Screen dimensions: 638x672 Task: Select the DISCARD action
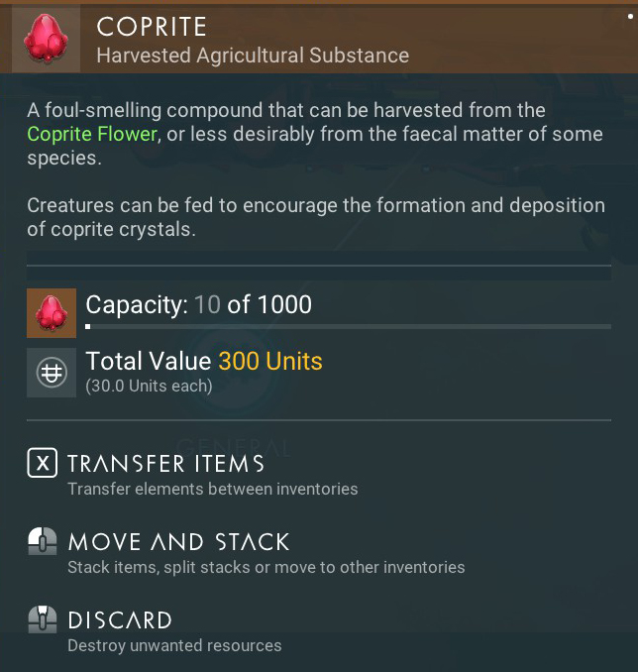(120, 620)
